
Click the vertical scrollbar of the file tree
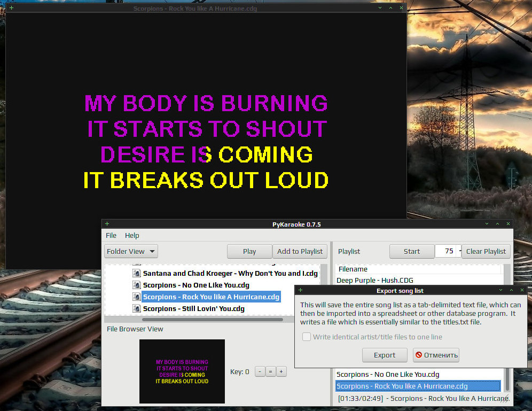point(323,274)
